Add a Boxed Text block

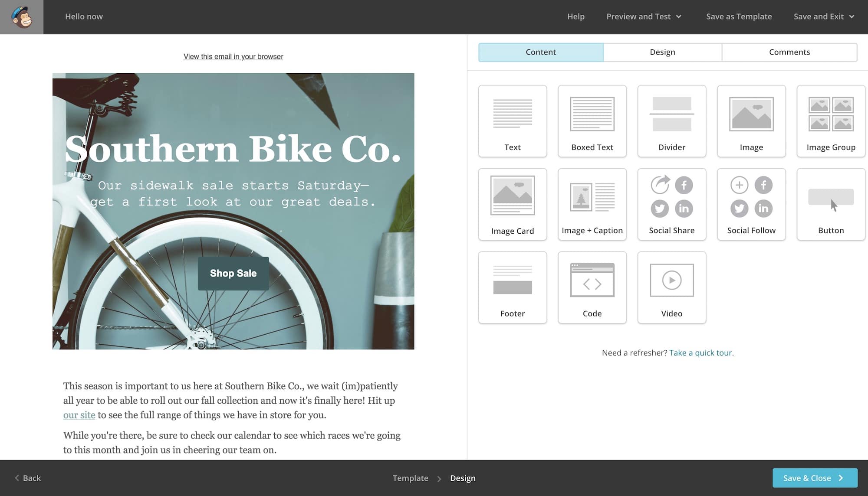click(592, 121)
